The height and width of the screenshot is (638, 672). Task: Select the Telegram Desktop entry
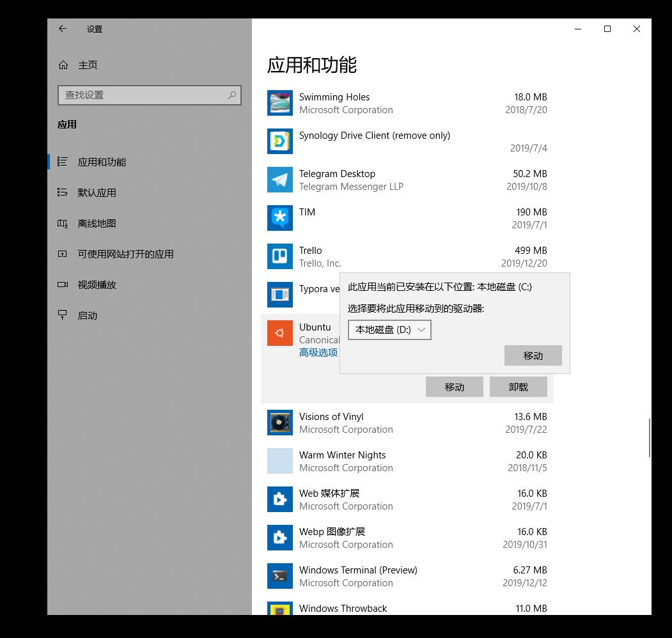[407, 180]
